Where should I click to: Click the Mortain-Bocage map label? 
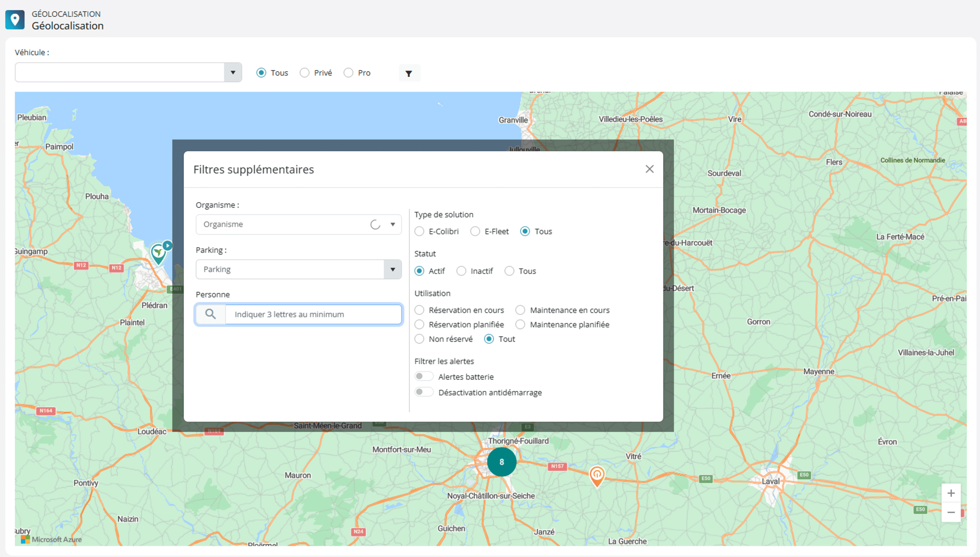coord(719,210)
